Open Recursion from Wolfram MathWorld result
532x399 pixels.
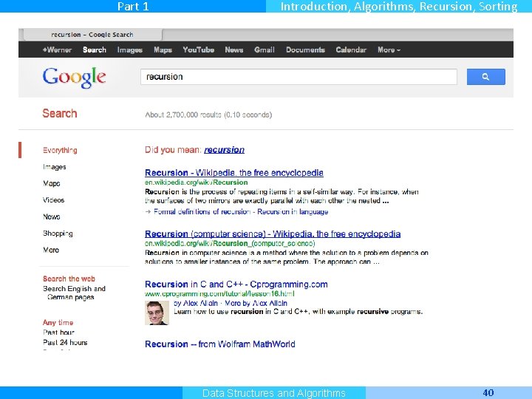coord(220,344)
